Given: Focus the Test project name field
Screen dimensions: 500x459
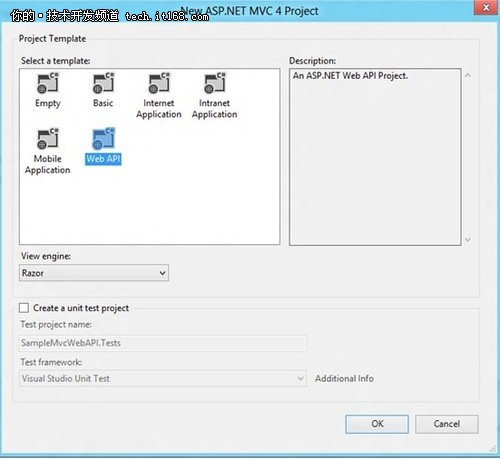Looking at the screenshot, I should pos(163,343).
